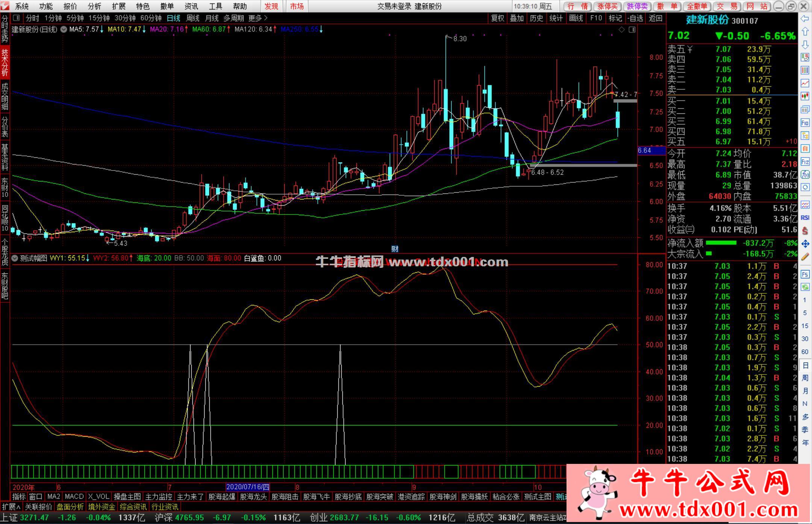Open the candlestick chart icon in sidebar

805,97
